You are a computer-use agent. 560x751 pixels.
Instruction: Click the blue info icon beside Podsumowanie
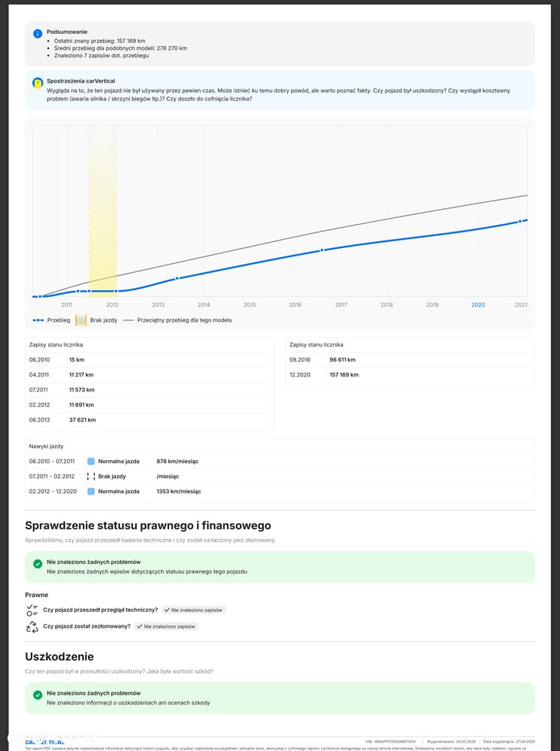click(x=38, y=34)
